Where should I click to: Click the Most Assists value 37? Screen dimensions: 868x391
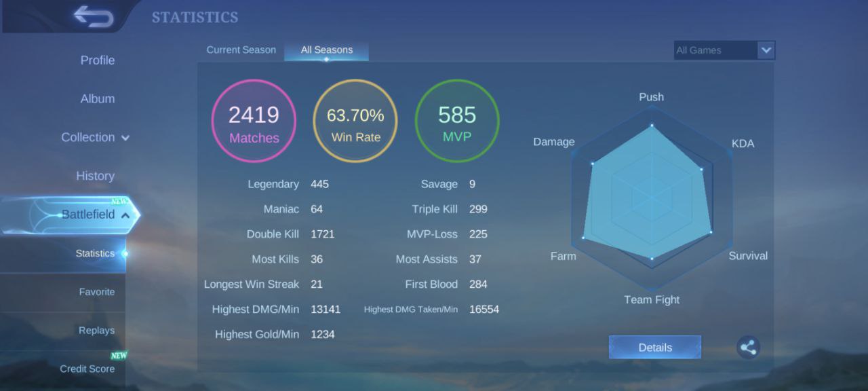(x=475, y=259)
